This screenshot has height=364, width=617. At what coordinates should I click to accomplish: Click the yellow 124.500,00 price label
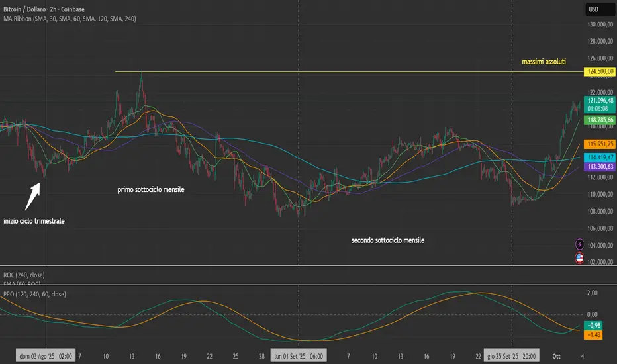(x=596, y=71)
